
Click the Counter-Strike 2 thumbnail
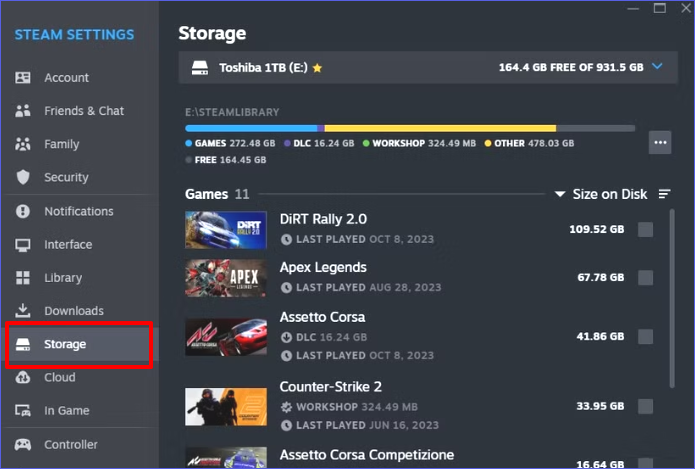tap(226, 406)
